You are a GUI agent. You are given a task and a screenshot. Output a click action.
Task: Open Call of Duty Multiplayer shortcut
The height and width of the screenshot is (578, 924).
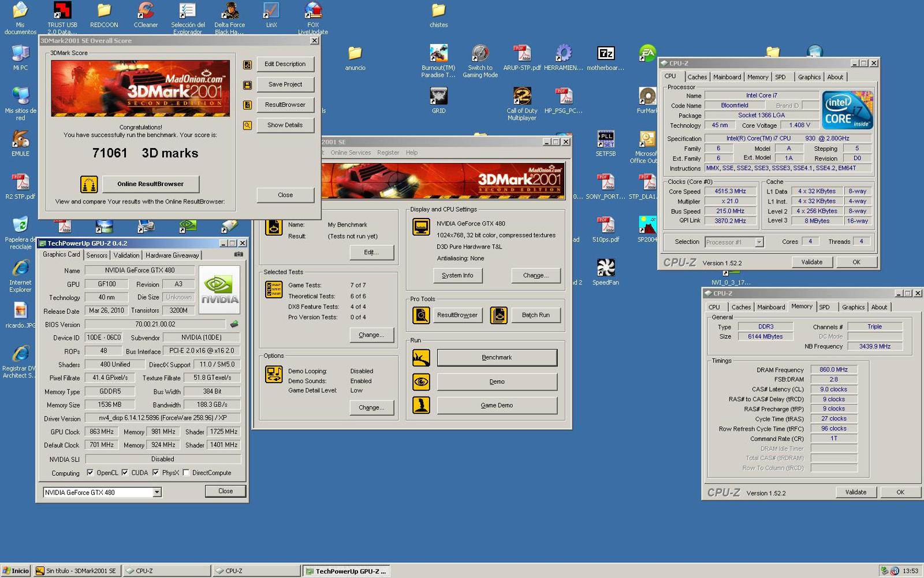pos(522,103)
